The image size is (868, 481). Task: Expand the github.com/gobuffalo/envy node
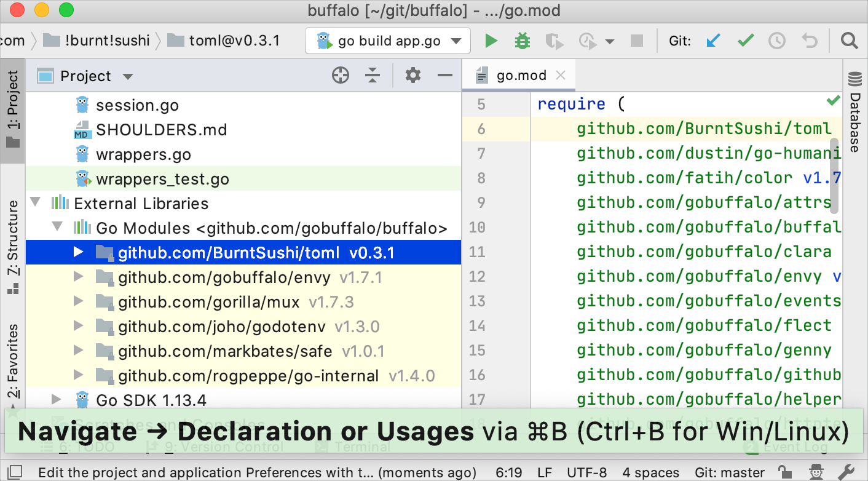point(78,276)
